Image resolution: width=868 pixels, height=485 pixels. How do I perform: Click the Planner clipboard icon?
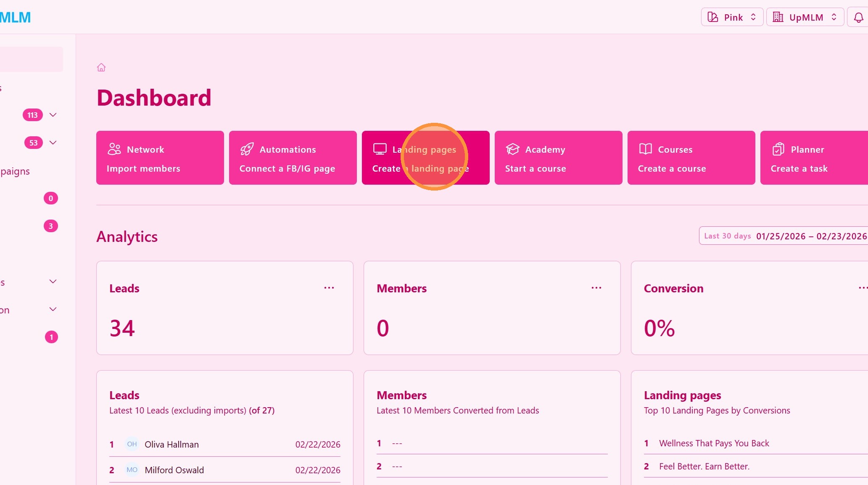click(x=778, y=149)
